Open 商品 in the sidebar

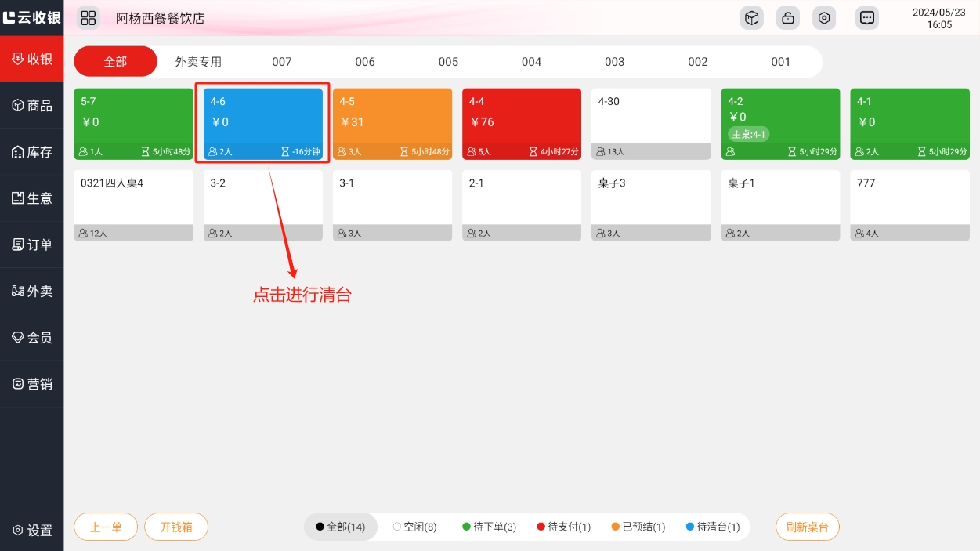(x=32, y=106)
